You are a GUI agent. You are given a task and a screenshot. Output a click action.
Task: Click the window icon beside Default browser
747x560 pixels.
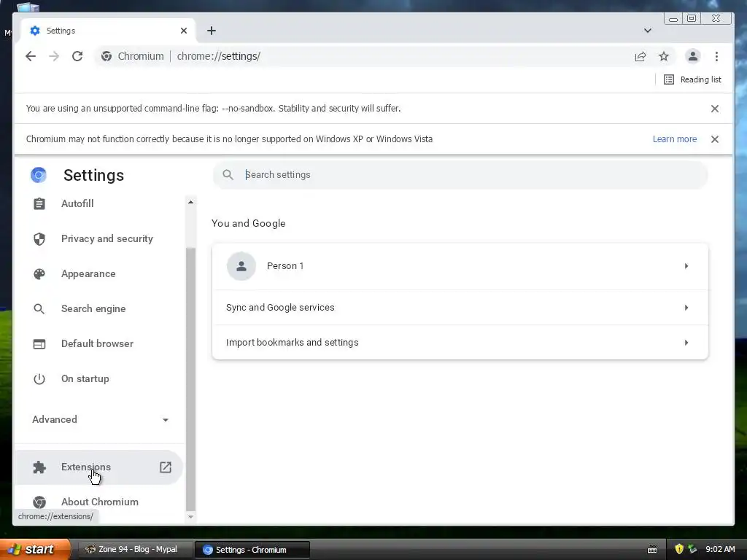[x=39, y=344]
